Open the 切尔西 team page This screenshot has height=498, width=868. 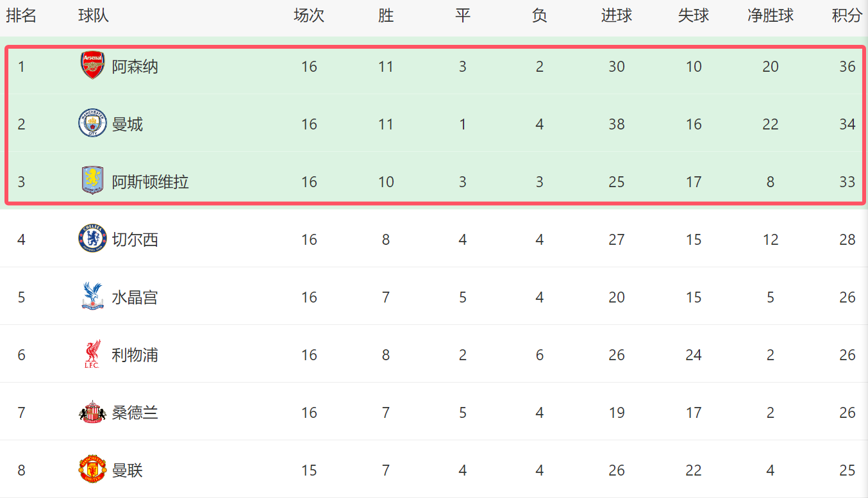tap(135, 240)
